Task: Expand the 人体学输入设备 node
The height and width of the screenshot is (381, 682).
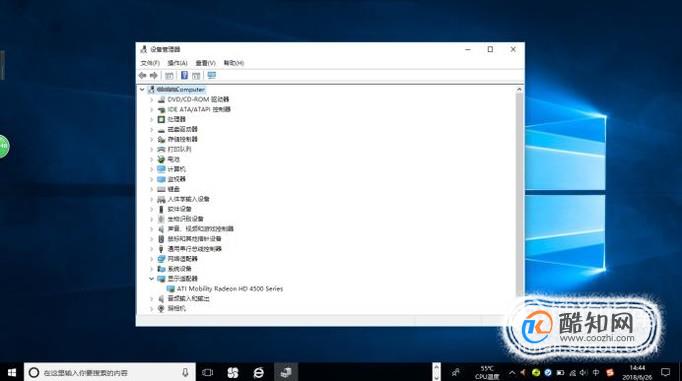Action: pos(152,199)
